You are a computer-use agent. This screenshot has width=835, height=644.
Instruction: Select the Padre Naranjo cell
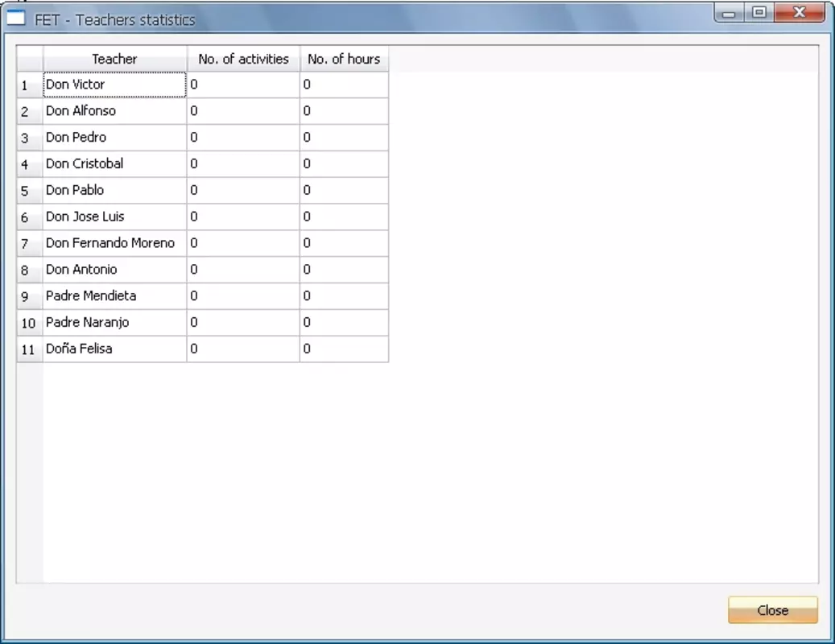pyautogui.click(x=114, y=323)
